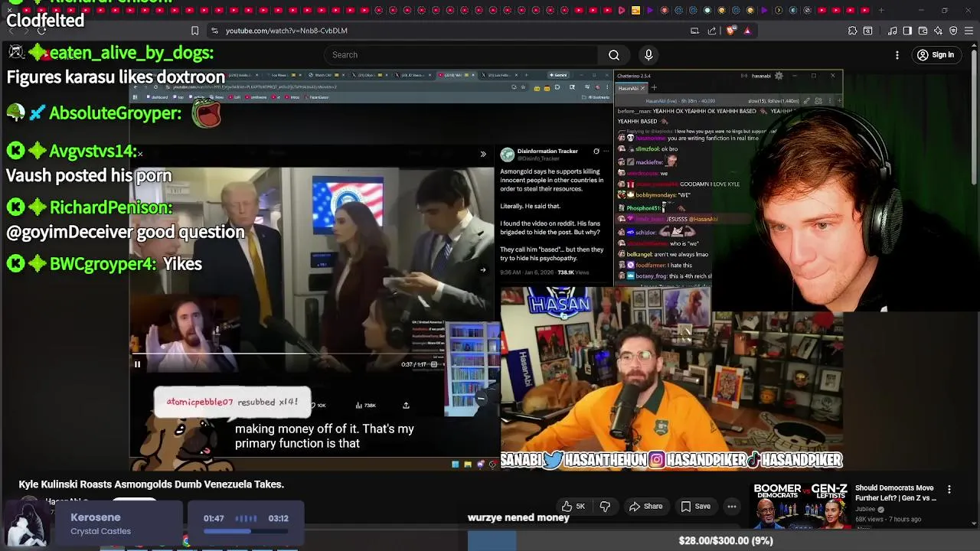Open options menu for Jubilee recommended video

[949, 490]
